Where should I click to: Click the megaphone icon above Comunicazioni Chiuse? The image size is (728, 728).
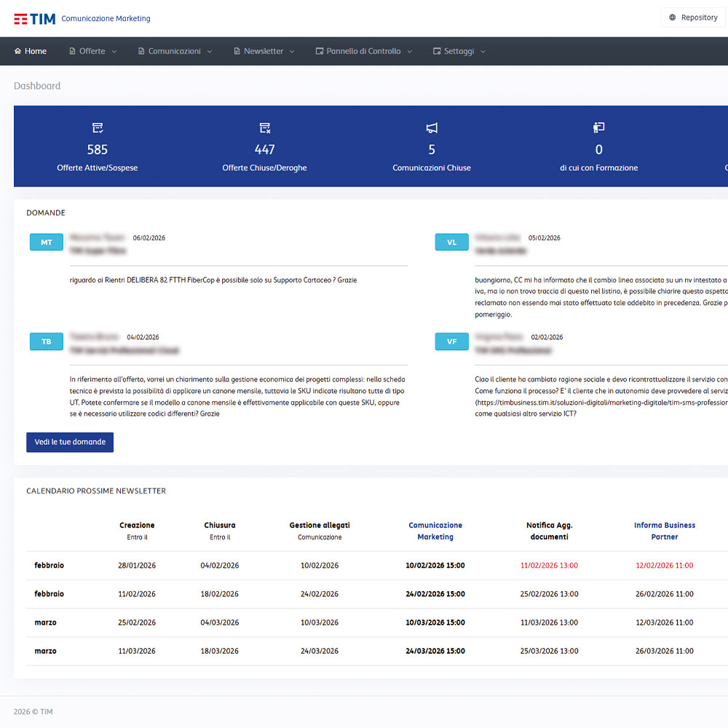click(432, 128)
